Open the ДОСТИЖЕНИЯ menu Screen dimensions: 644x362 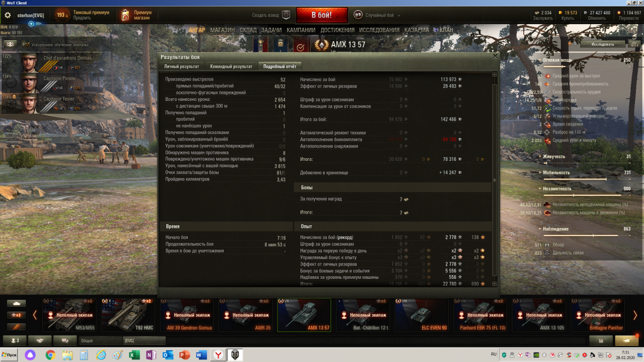338,30
